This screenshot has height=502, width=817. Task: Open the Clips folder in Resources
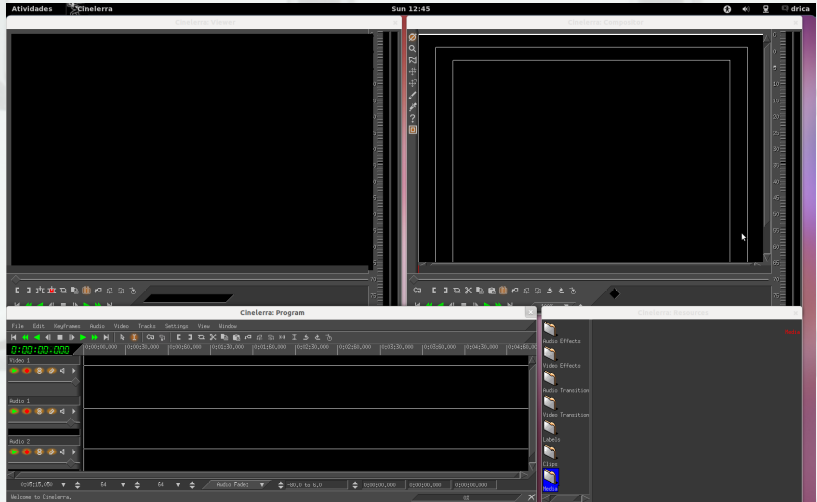click(550, 452)
